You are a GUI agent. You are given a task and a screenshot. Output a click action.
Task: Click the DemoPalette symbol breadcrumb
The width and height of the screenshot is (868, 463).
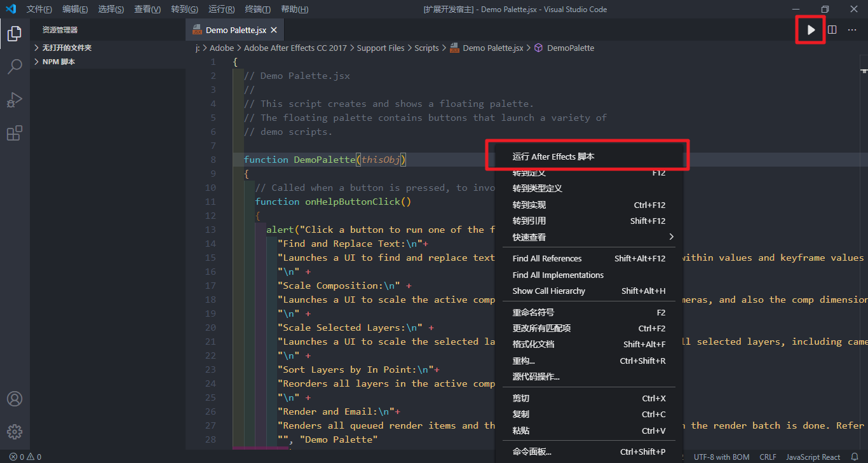coord(564,48)
